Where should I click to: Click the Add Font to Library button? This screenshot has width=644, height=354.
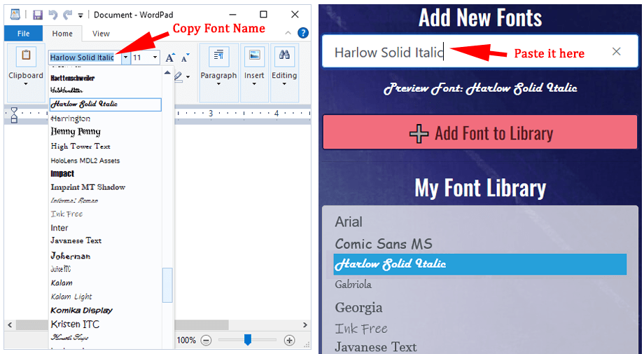coord(480,132)
